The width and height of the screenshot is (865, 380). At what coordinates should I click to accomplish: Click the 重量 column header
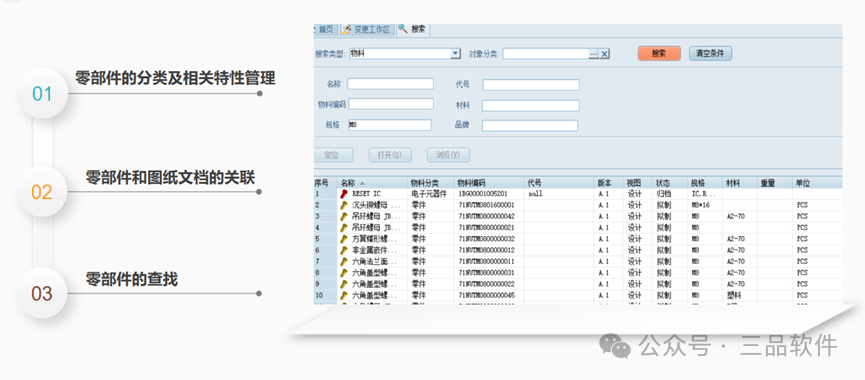click(775, 183)
